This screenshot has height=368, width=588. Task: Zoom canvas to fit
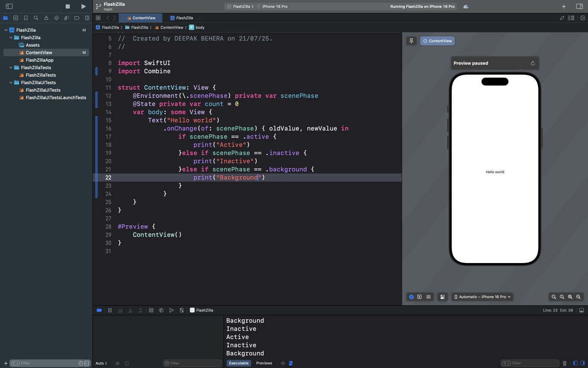click(x=570, y=297)
